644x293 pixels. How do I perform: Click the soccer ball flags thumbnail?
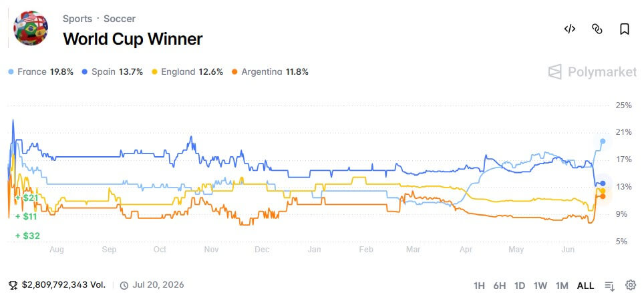[30, 28]
